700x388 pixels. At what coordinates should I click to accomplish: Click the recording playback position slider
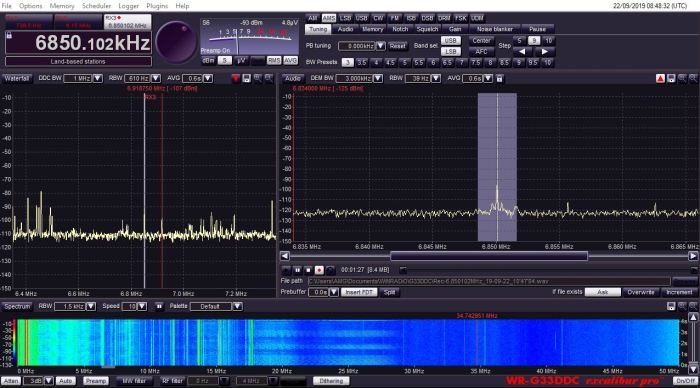coord(403,270)
